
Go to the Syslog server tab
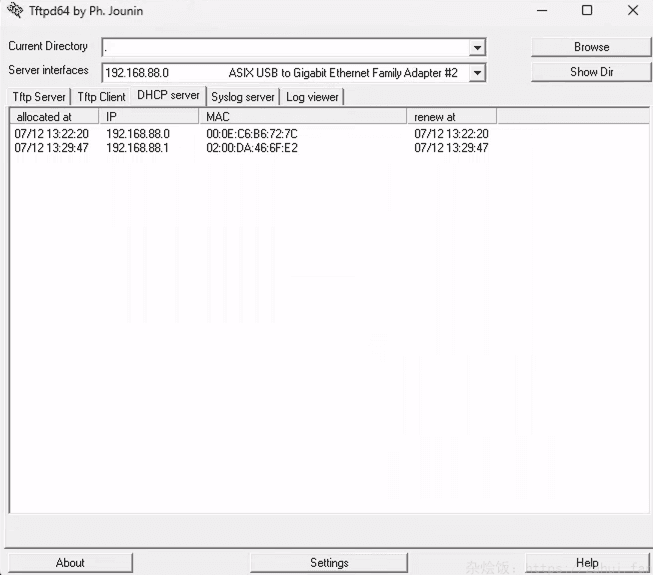click(243, 97)
